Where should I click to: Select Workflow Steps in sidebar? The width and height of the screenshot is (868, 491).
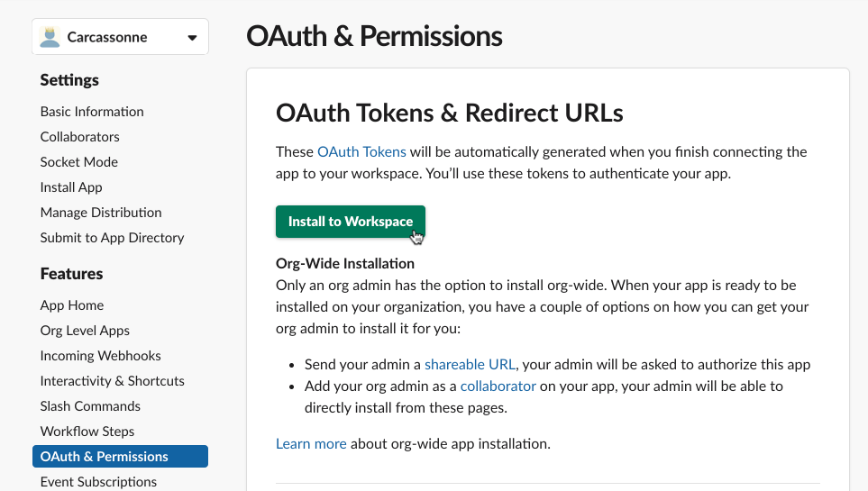click(x=87, y=432)
